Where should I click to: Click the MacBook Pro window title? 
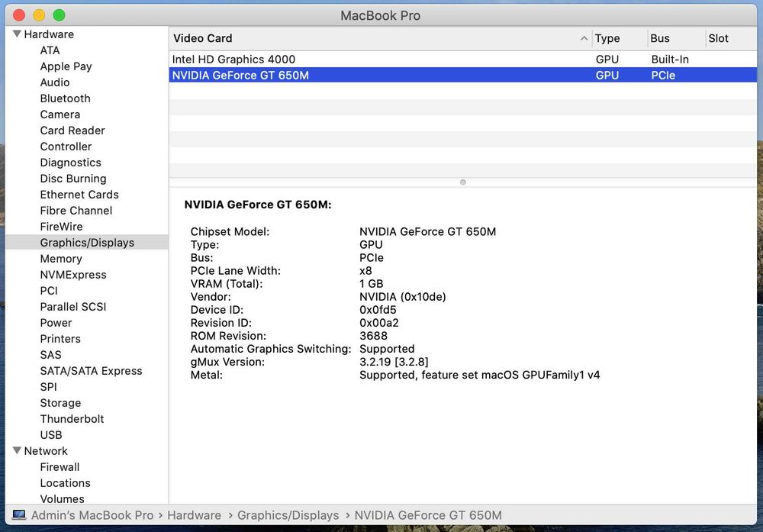[x=381, y=15]
